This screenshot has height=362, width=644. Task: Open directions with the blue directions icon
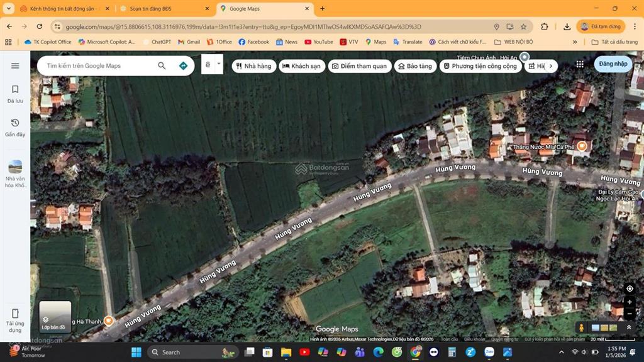click(183, 65)
